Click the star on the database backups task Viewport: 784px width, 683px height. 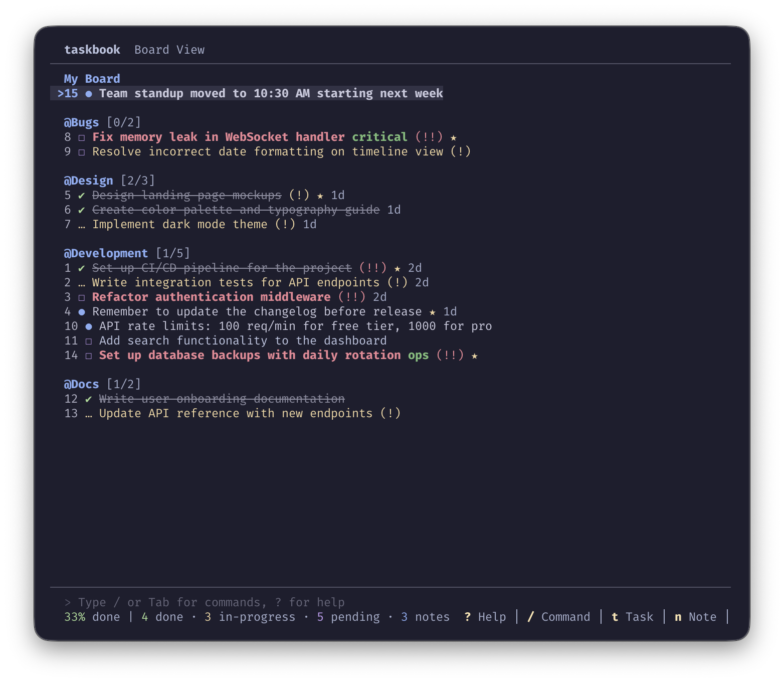click(474, 356)
